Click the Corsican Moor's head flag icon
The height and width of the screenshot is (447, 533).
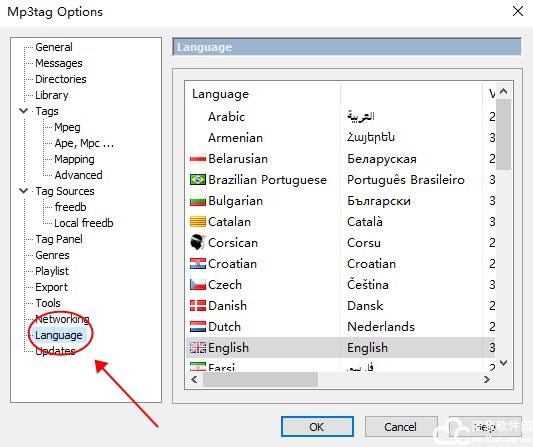pyautogui.click(x=197, y=242)
